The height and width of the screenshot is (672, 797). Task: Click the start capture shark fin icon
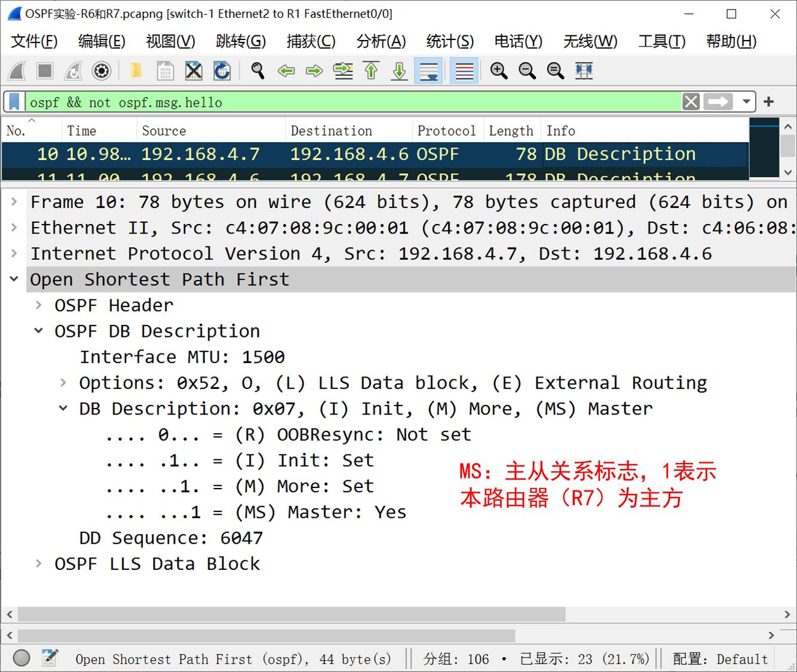pyautogui.click(x=17, y=71)
